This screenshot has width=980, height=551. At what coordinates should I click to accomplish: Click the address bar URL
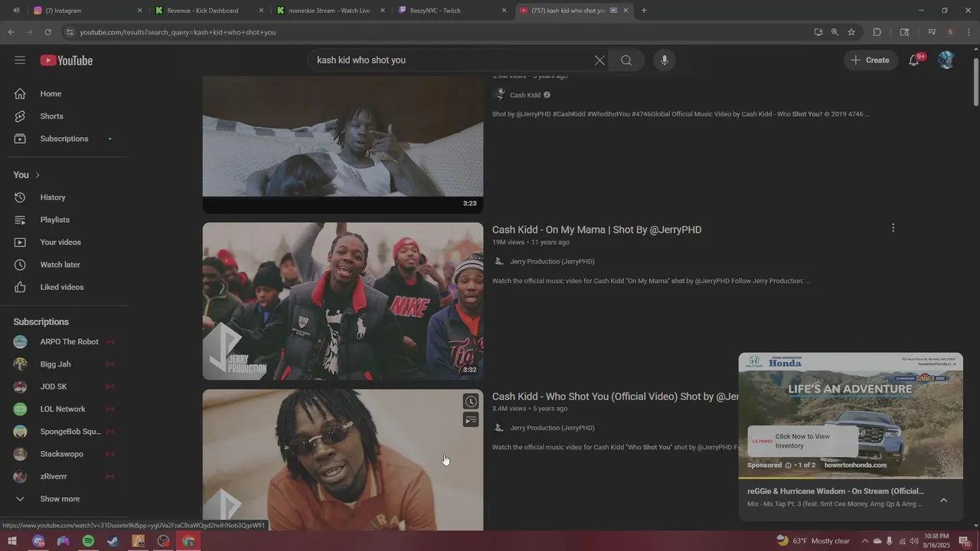click(x=178, y=32)
